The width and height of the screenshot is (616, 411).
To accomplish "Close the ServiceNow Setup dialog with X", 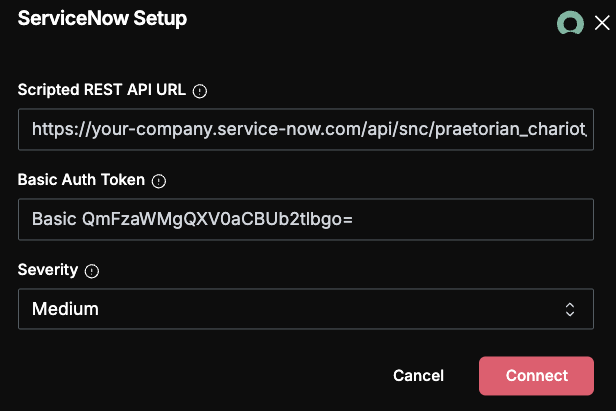I will [x=602, y=23].
